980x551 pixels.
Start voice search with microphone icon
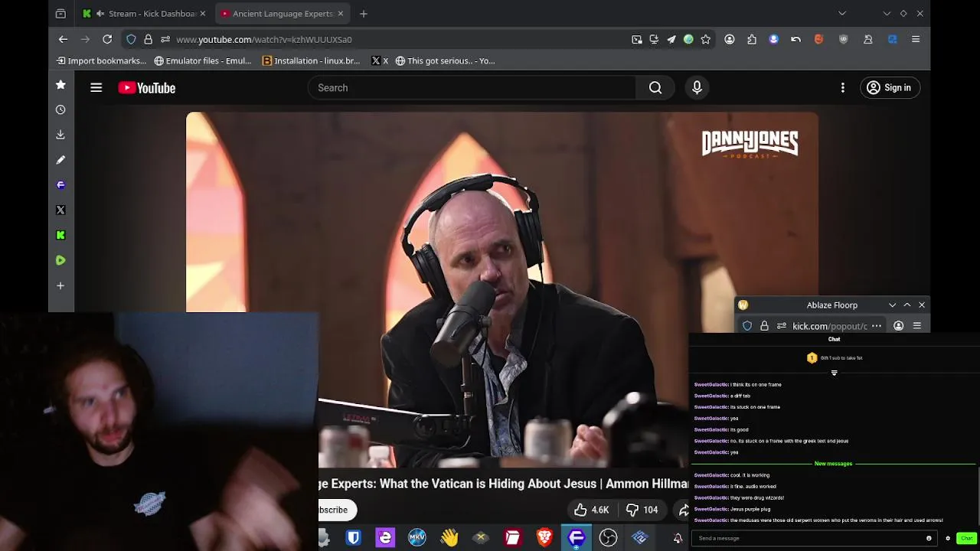(697, 88)
